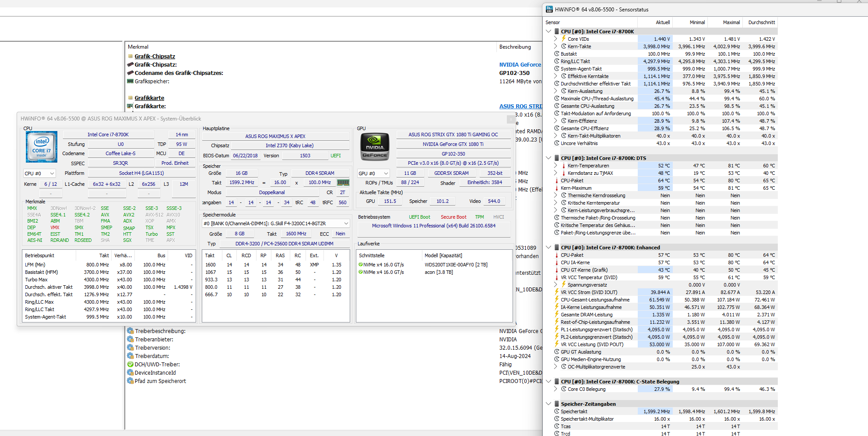Click the green check icon of second NVMe drive
Screen dimensions: 868x436
pos(361,272)
